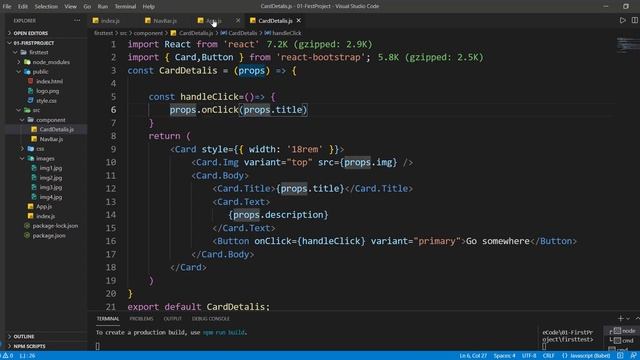Screen dimensions: 640x360
Task: Open style.css in the explorer
Action: click(46, 100)
